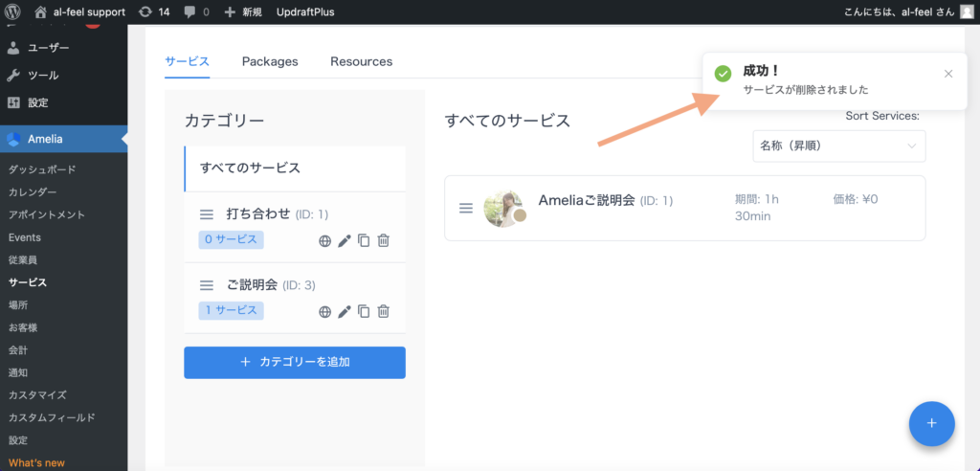The height and width of the screenshot is (471, 980).
Task: Edit the ご説明会 category with pencil icon
Action: coord(345,311)
